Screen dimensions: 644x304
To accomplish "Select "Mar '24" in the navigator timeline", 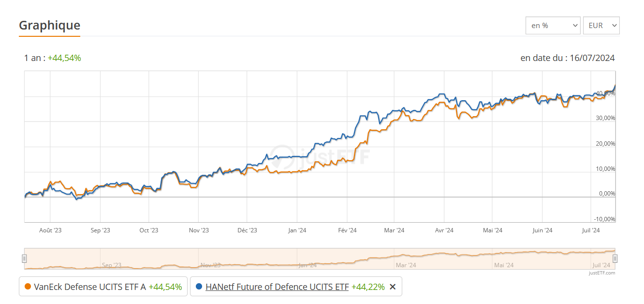I will coord(405,265).
